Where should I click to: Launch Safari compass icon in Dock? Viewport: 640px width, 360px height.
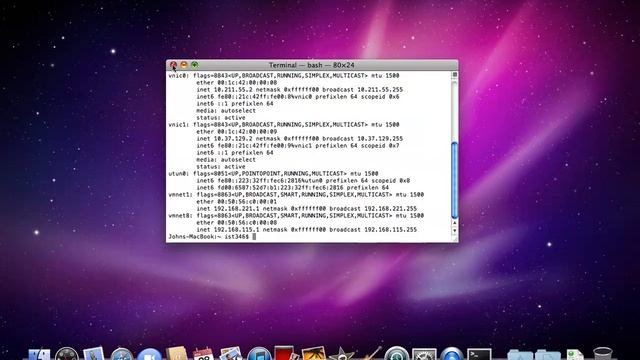(122, 354)
